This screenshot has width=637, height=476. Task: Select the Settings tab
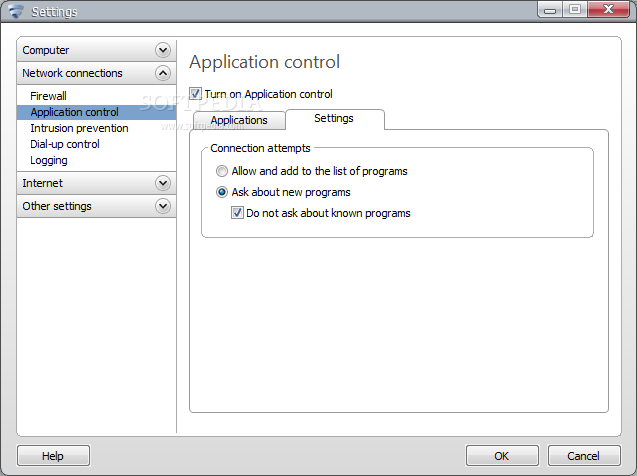click(334, 119)
